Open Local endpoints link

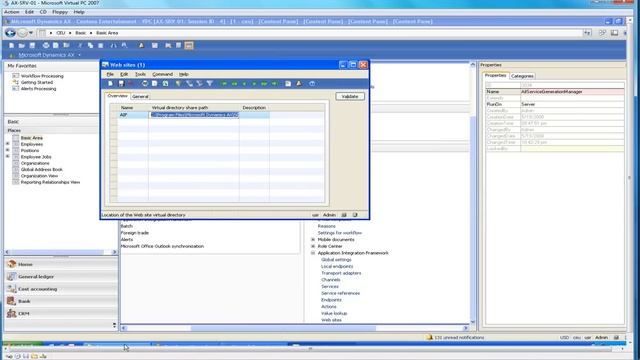337,267
